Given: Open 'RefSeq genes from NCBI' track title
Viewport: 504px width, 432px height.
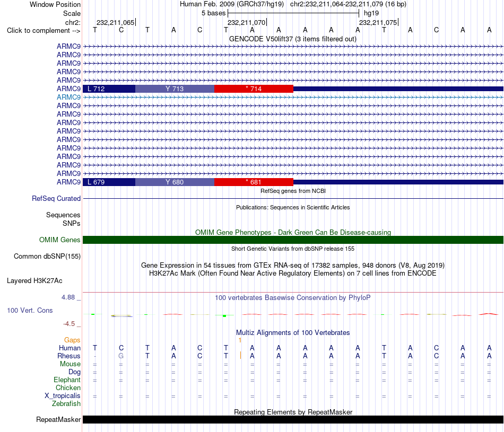Looking at the screenshot, I should tap(293, 191).
